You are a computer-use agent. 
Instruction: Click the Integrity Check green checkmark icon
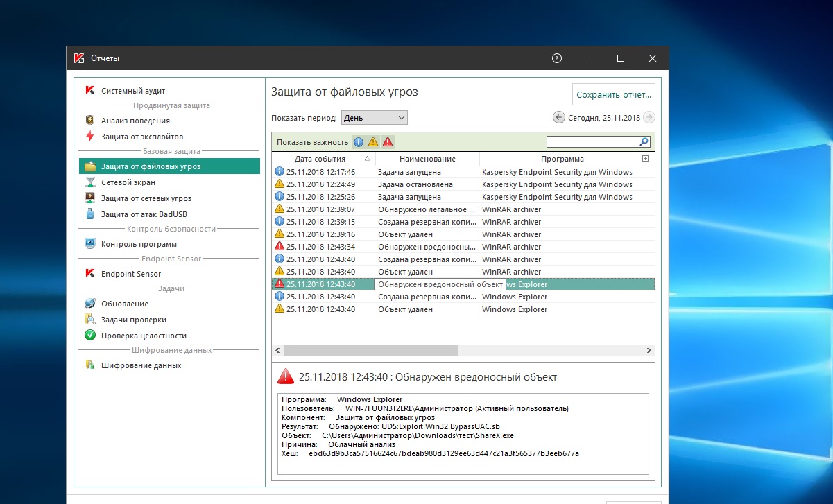(x=89, y=336)
